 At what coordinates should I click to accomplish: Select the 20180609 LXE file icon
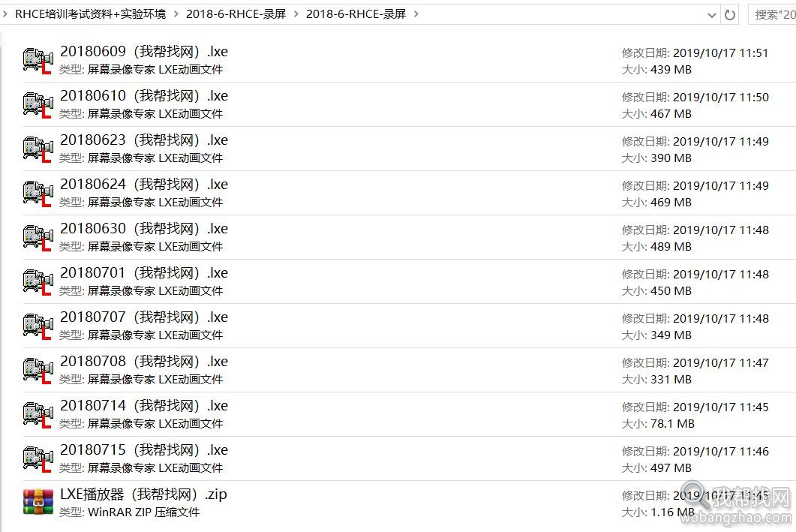[38, 61]
